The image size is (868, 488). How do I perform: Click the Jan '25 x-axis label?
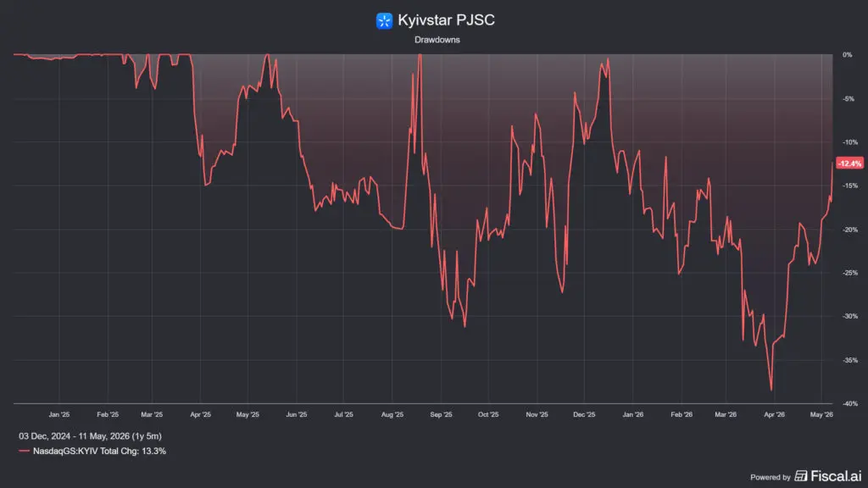(x=59, y=414)
